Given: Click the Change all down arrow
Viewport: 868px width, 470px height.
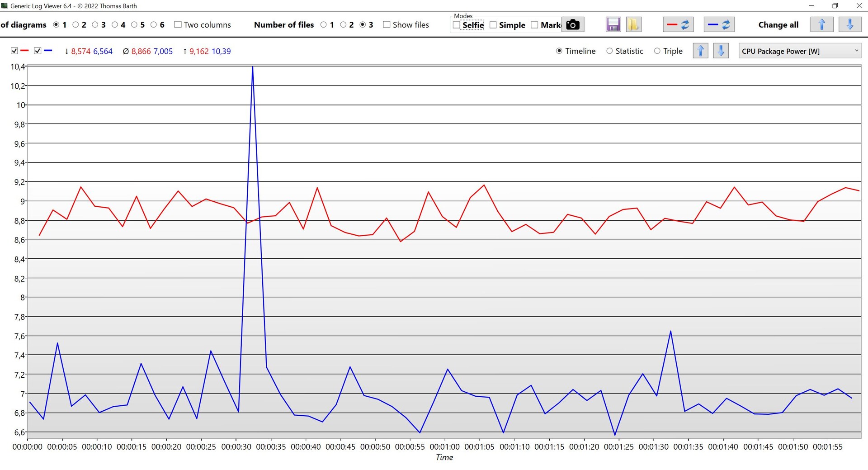Looking at the screenshot, I should coord(849,25).
